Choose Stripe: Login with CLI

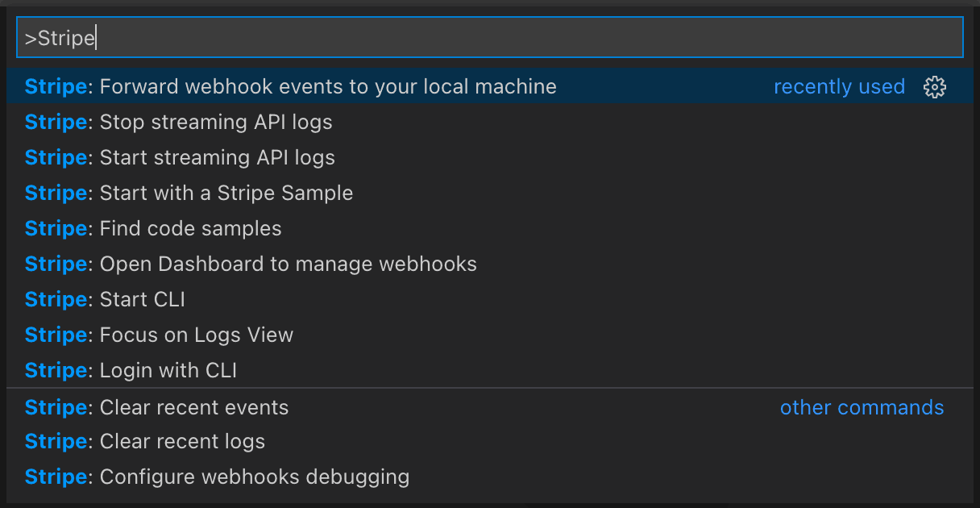point(490,370)
